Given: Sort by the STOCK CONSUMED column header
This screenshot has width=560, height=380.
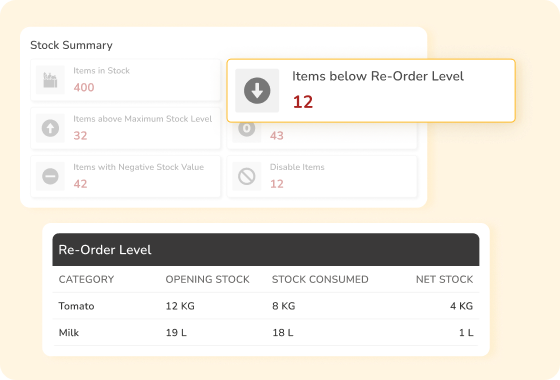Looking at the screenshot, I should click(320, 279).
